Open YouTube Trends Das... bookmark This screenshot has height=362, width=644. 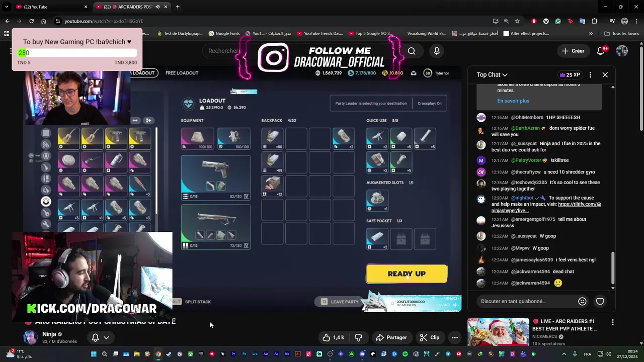tap(320, 34)
